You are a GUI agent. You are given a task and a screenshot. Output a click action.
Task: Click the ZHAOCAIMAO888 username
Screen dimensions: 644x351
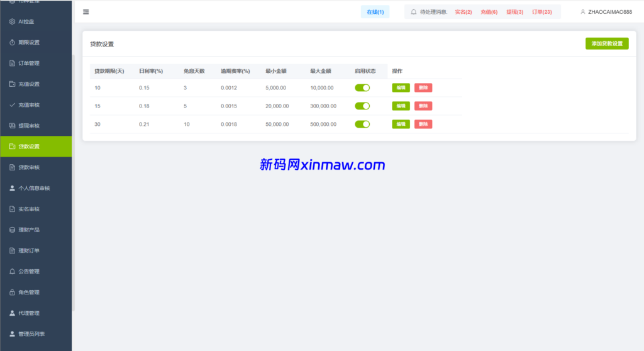tap(610, 12)
